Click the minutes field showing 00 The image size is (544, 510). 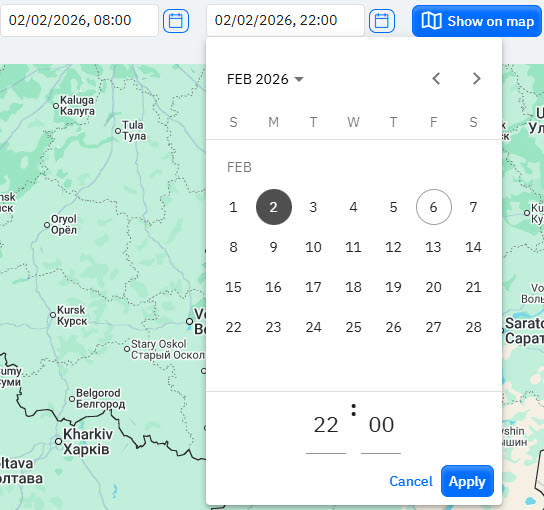coord(381,425)
